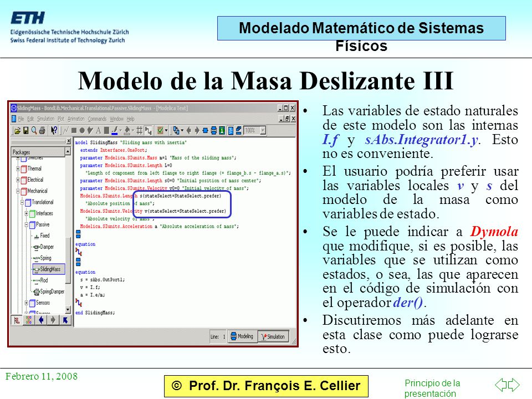Click the Save diskette icon

click(x=26, y=130)
